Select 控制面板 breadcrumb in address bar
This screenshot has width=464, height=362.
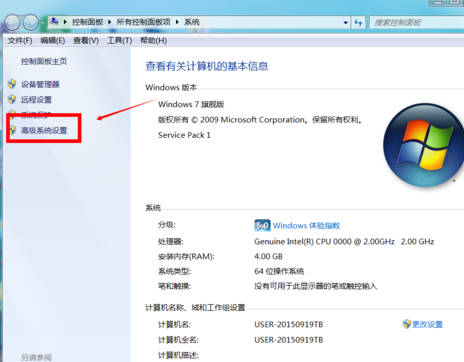[x=88, y=22]
